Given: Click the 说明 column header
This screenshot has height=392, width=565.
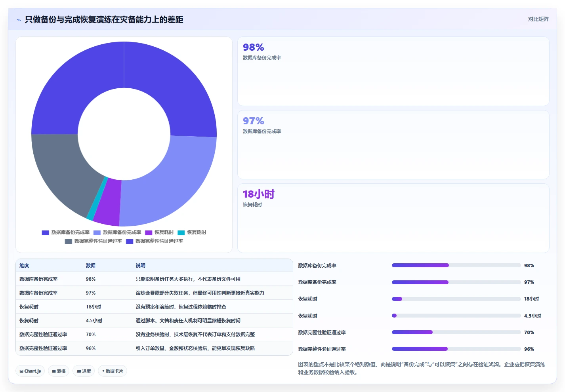Looking at the screenshot, I should pyautogui.click(x=141, y=266).
